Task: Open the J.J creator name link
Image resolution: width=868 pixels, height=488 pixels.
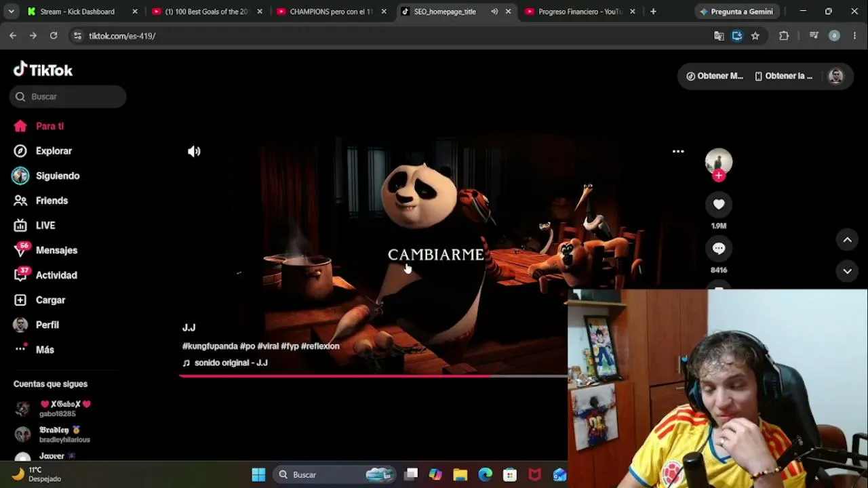Action: [189, 327]
